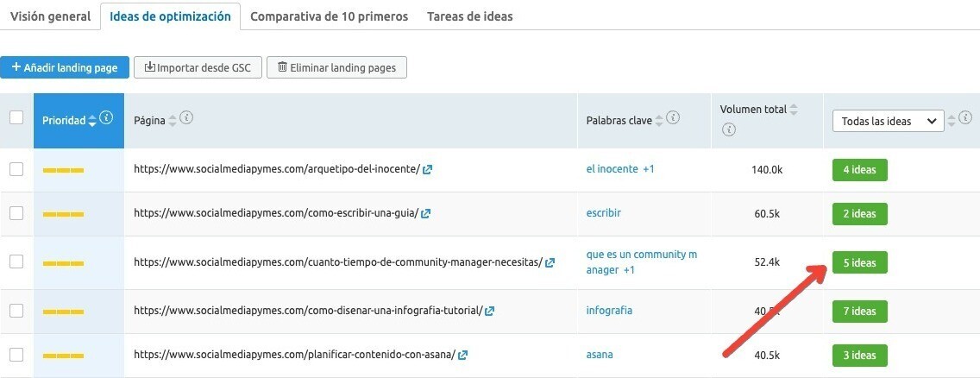Image resolution: width=980 pixels, height=378 pixels.
Task: Click the el inocente keyword link
Action: click(x=612, y=170)
